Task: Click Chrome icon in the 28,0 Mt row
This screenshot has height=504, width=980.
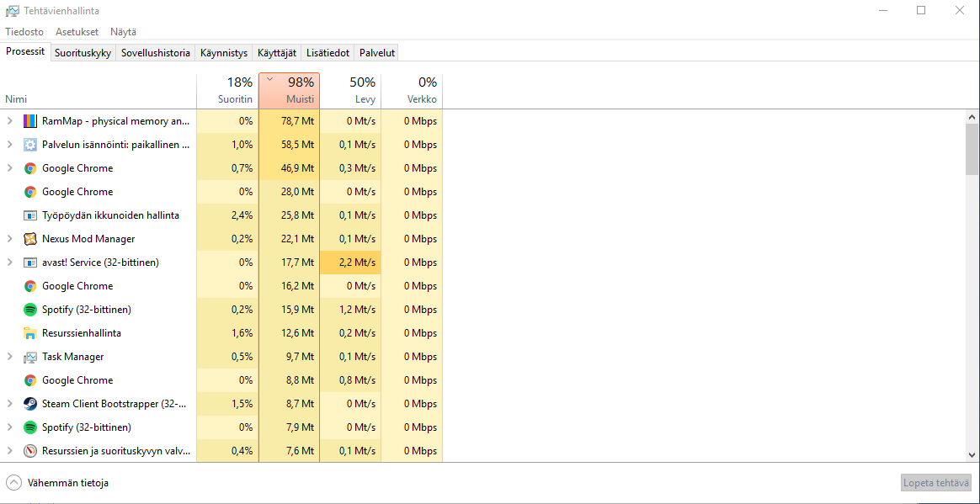Action: pos(30,192)
